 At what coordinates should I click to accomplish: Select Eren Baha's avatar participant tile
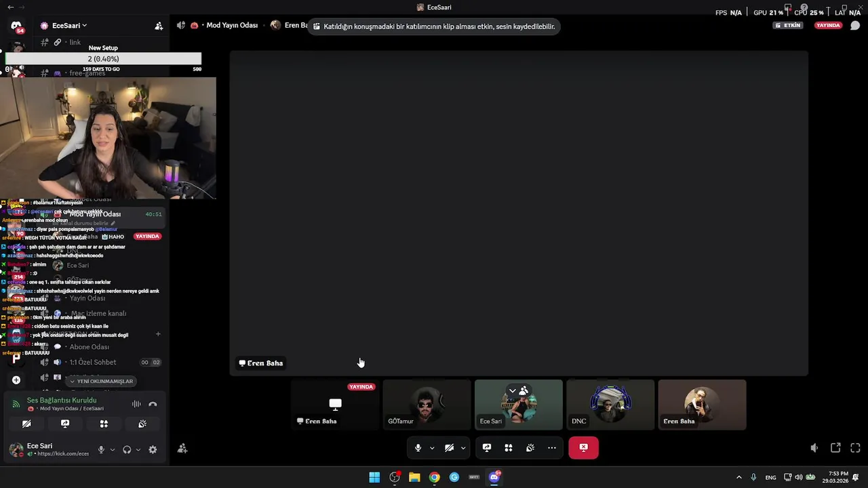pyautogui.click(x=702, y=405)
